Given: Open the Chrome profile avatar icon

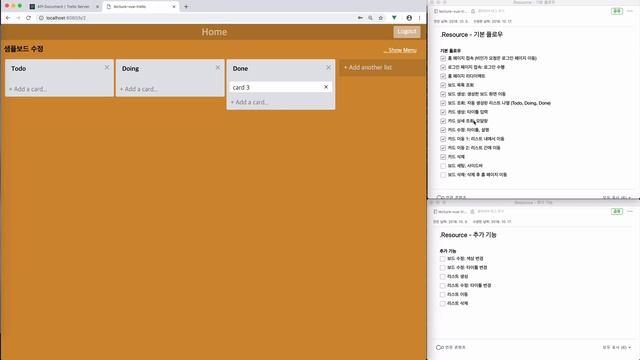Looking at the screenshot, I should click(x=409, y=18).
